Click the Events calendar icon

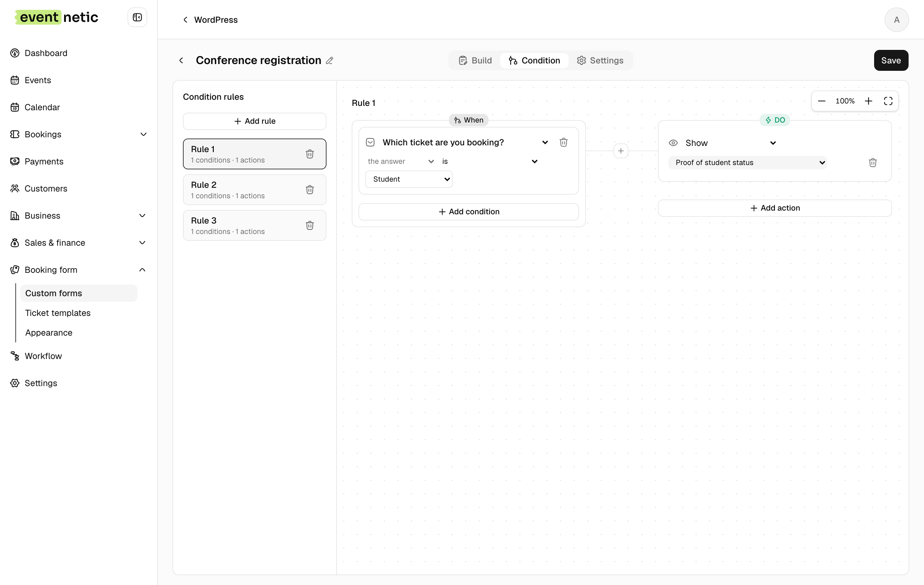(x=14, y=80)
